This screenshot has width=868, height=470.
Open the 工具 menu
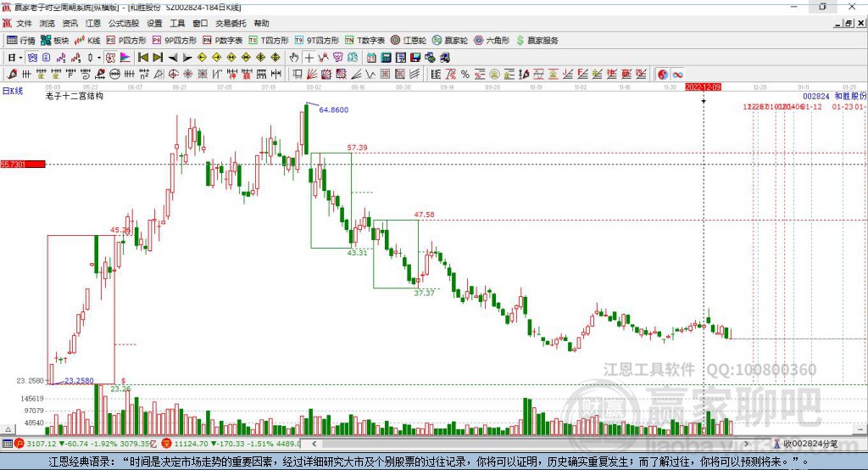(177, 23)
